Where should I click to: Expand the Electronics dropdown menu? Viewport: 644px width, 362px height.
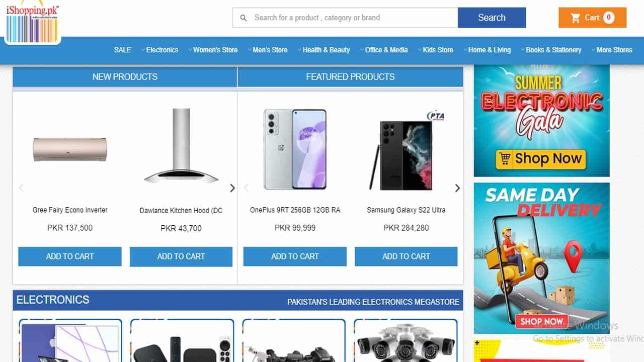tap(159, 50)
